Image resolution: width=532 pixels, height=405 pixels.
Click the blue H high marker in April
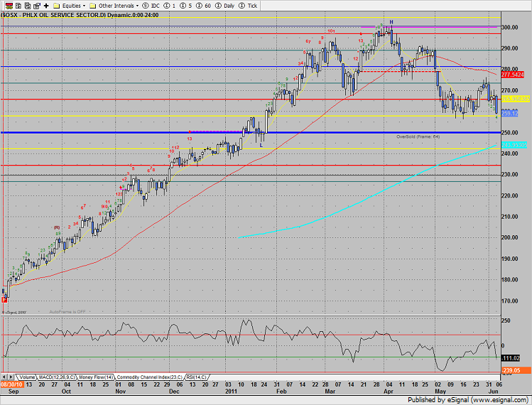tap(391, 22)
